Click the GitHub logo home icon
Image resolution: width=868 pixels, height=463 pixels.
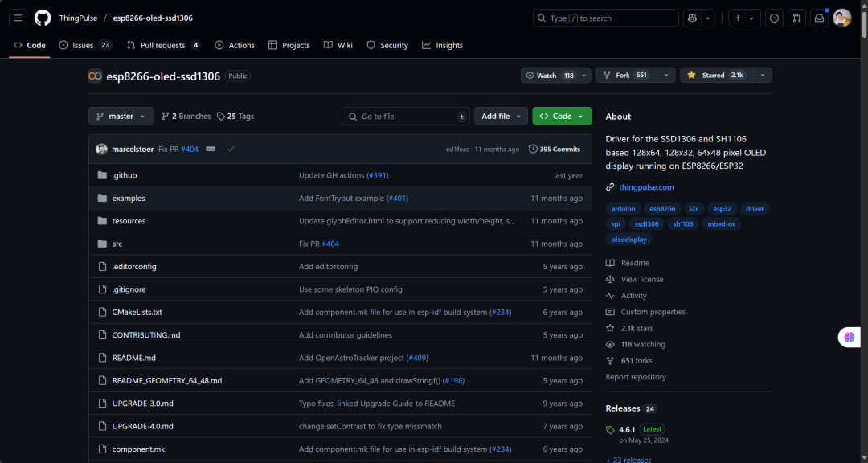43,18
